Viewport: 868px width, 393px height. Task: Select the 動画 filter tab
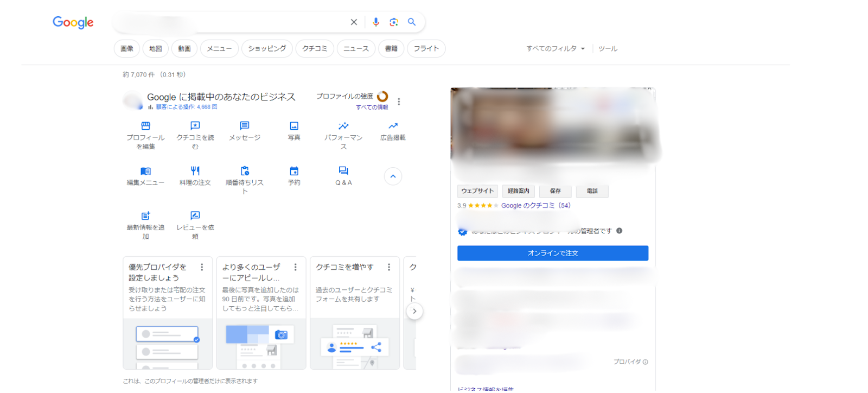click(x=184, y=49)
